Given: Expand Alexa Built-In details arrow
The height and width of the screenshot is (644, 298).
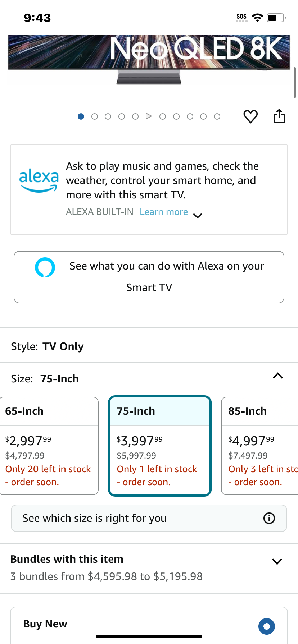Looking at the screenshot, I should pyautogui.click(x=198, y=216).
